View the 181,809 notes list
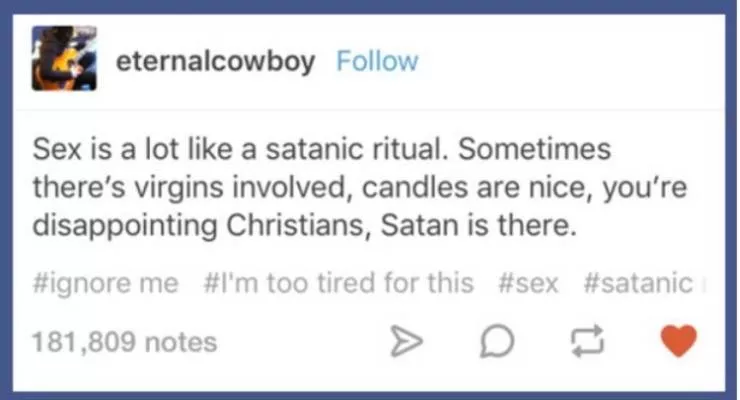Viewport: 740px width, 400px height. pyautogui.click(x=125, y=343)
